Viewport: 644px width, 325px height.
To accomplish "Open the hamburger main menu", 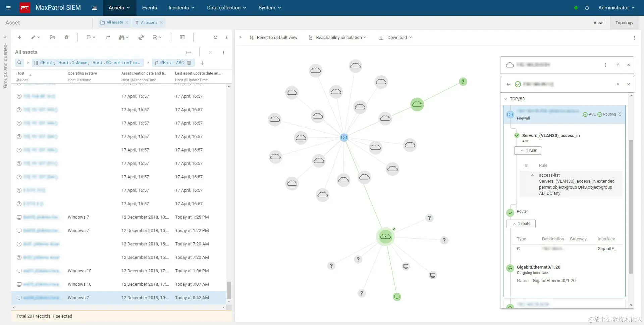I will (x=8, y=8).
